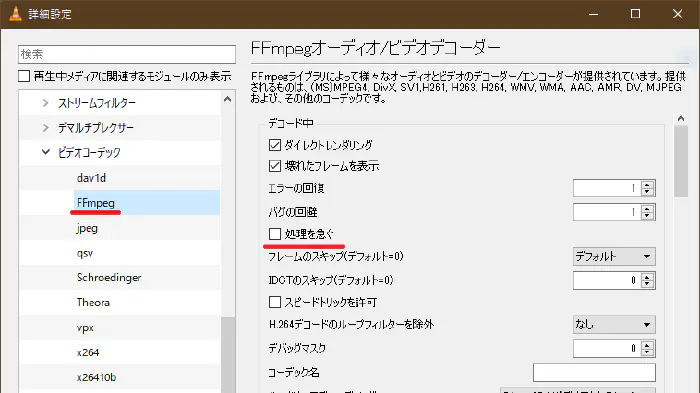Click the エラーの回復 label
The height and width of the screenshot is (393, 700).
click(x=296, y=188)
